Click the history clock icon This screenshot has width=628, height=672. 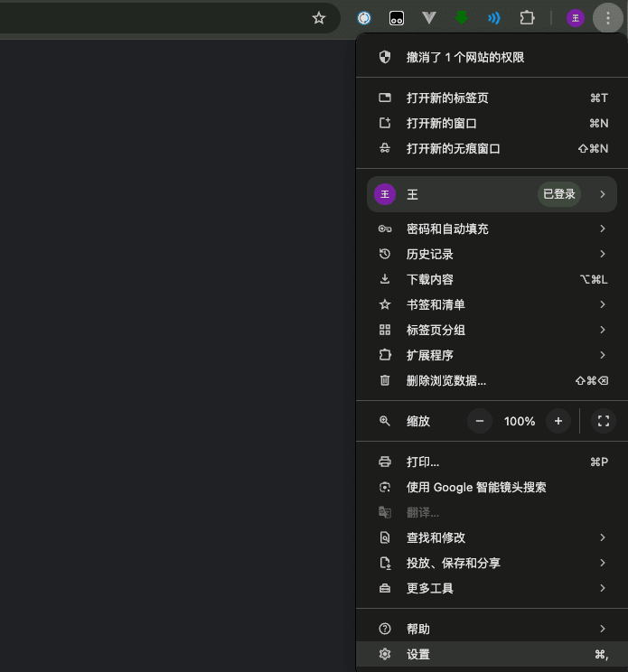point(385,254)
